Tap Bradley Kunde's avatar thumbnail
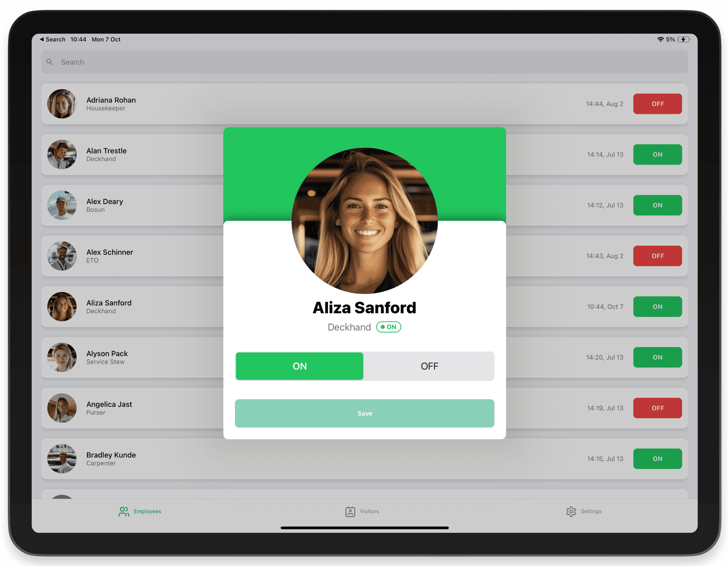This screenshot has width=728, height=566. point(61,459)
